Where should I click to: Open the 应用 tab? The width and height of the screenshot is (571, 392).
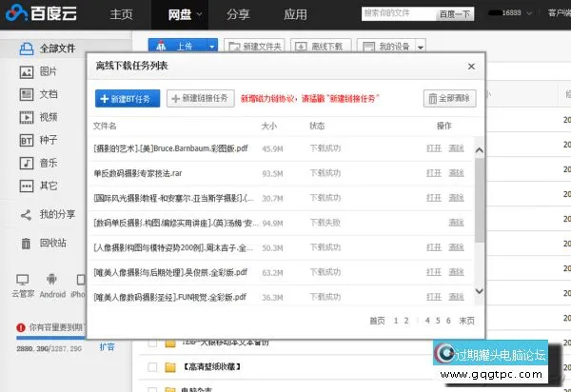click(x=295, y=14)
